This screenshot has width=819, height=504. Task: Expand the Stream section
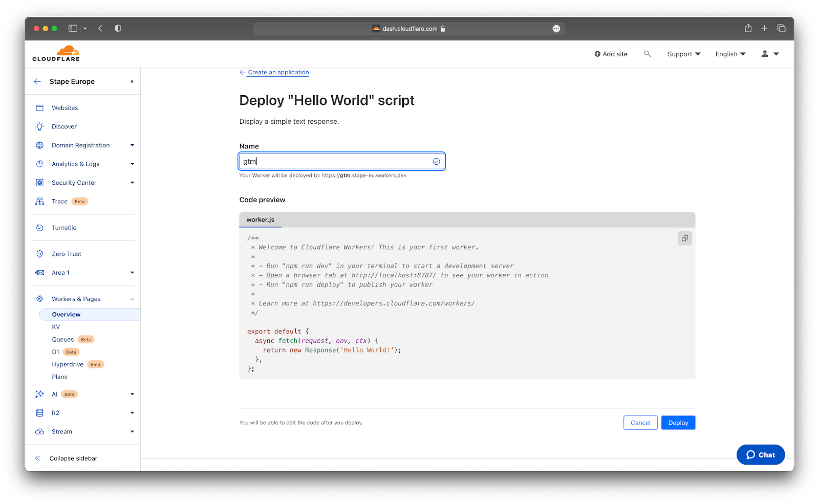[x=132, y=432]
